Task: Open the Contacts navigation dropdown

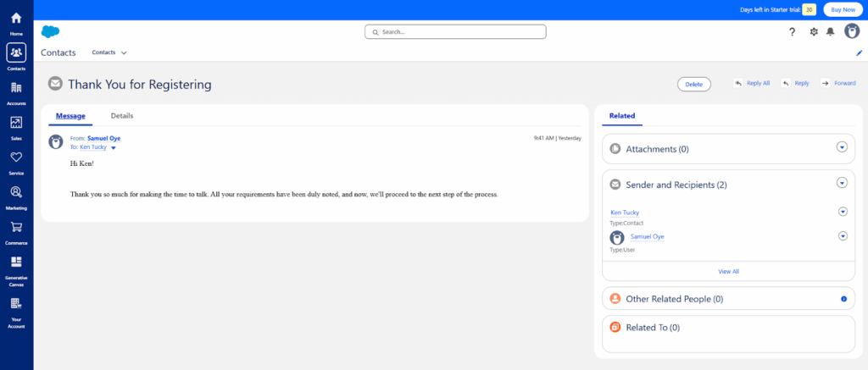Action: 124,52
